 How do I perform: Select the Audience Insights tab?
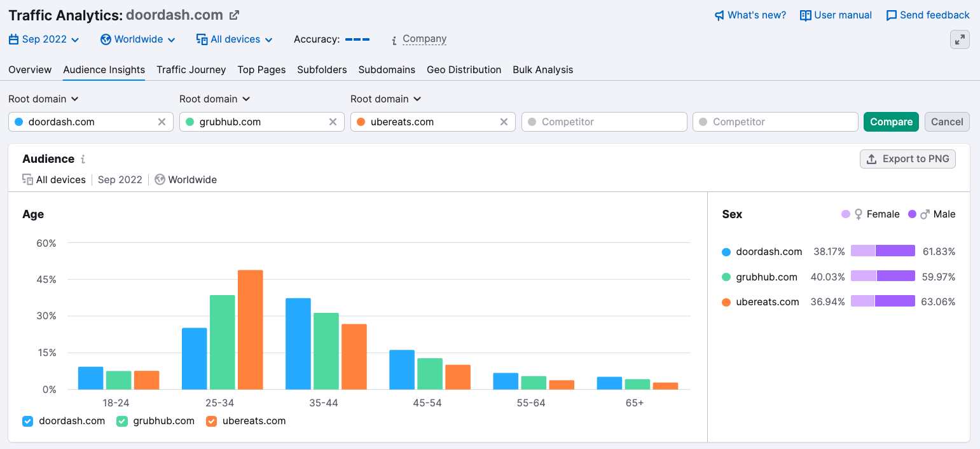tap(104, 70)
